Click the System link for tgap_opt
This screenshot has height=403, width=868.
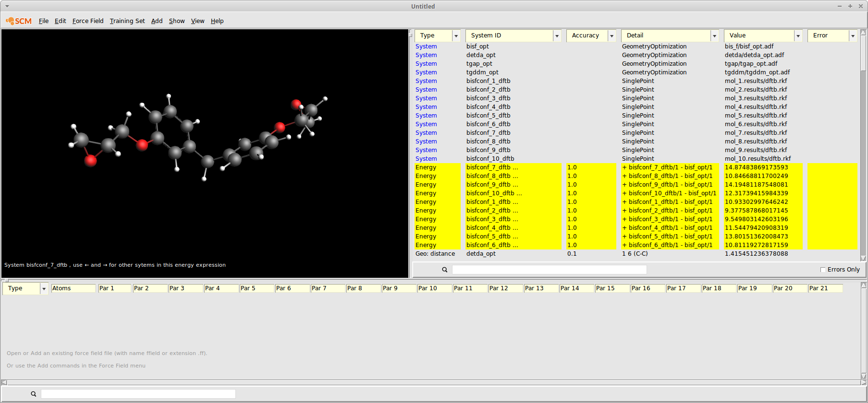tap(426, 64)
